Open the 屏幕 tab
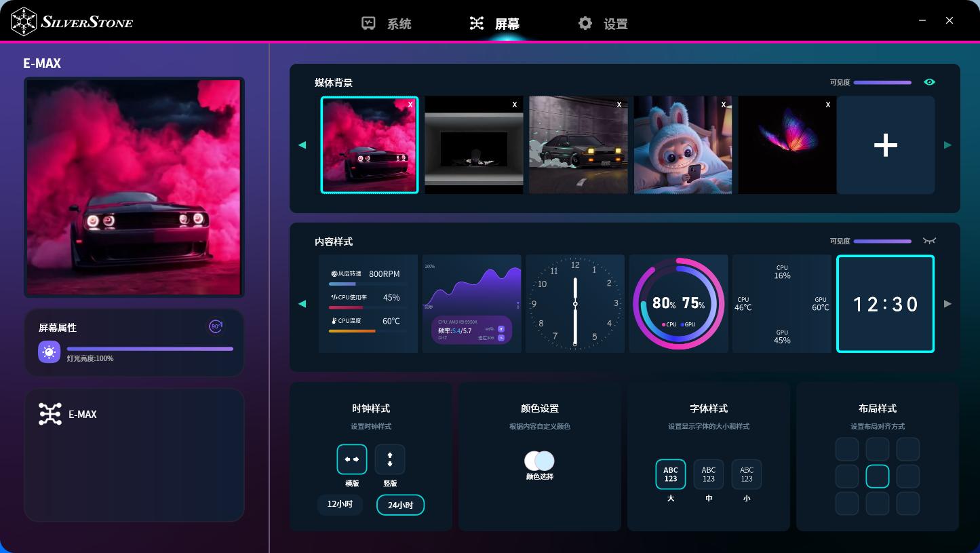980x553 pixels. 494,24
